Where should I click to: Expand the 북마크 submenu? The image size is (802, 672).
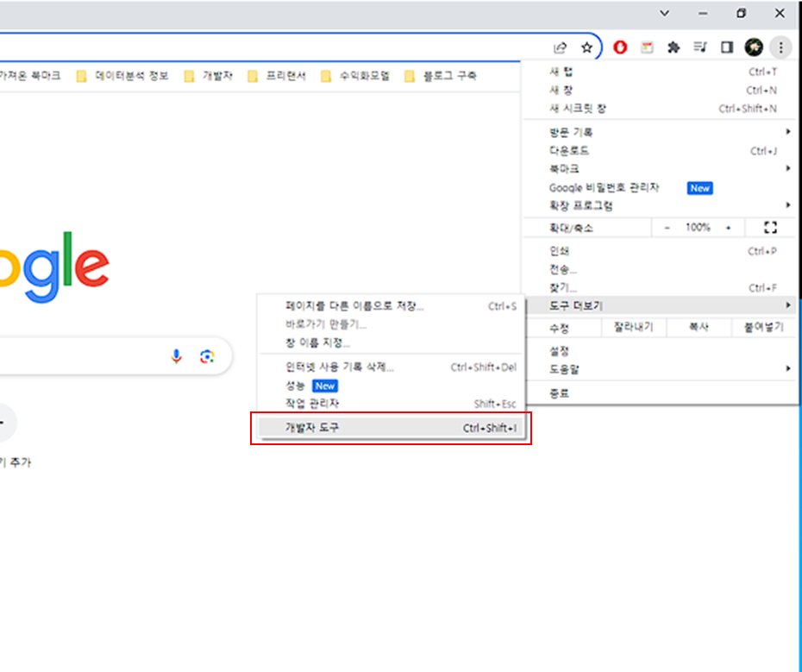661,168
